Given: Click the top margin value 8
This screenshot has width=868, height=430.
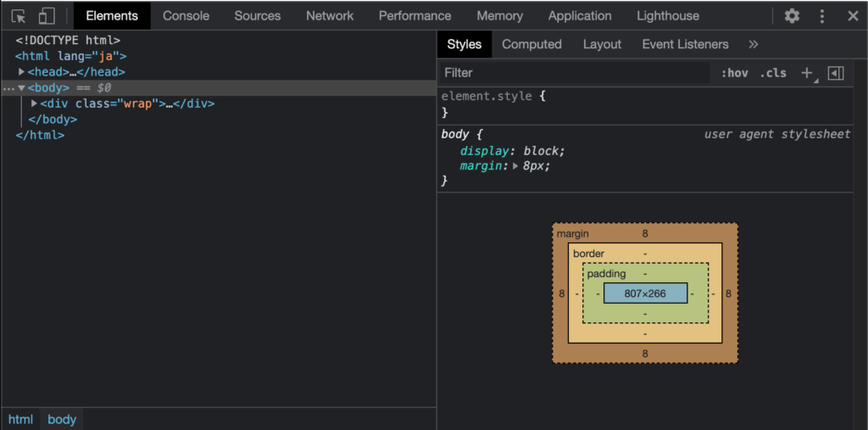Looking at the screenshot, I should [645, 234].
